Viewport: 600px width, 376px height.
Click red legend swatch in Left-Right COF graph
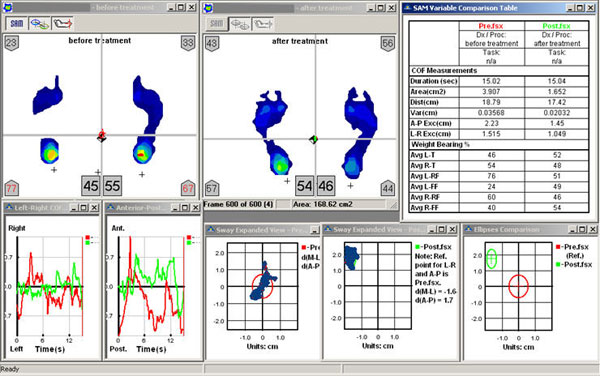pos(88,238)
